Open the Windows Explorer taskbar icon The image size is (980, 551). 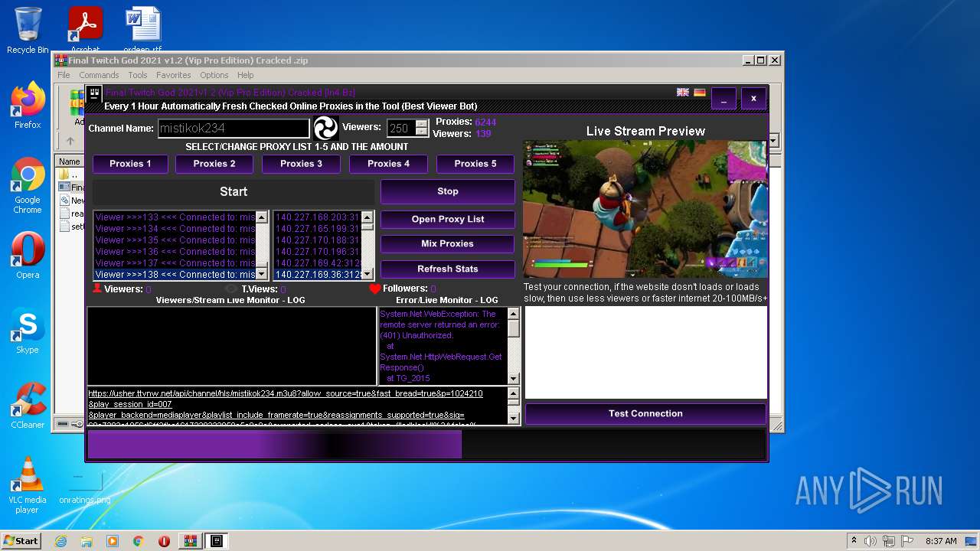[x=87, y=541]
